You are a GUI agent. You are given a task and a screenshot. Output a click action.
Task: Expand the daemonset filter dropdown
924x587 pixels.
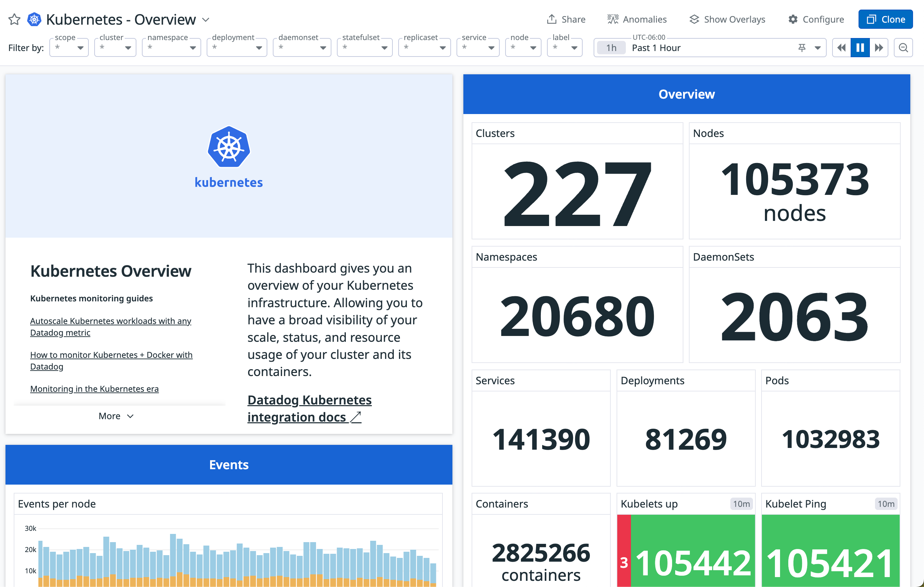pos(302,48)
